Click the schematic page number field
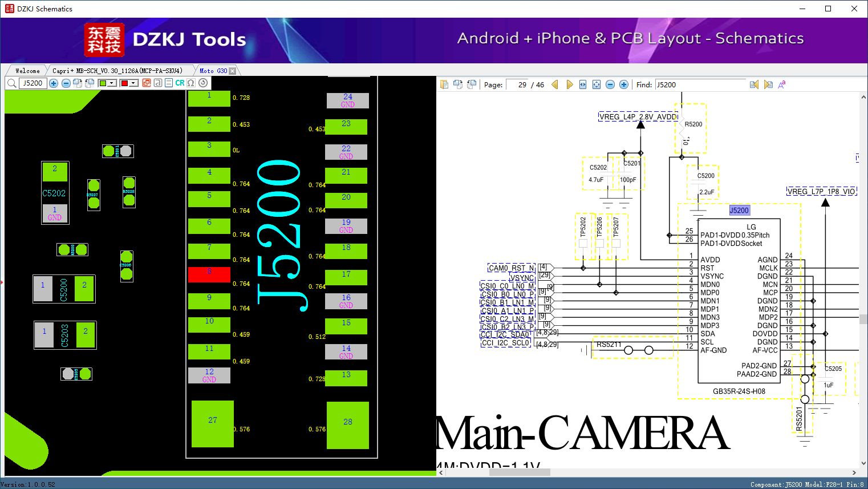 click(x=517, y=84)
